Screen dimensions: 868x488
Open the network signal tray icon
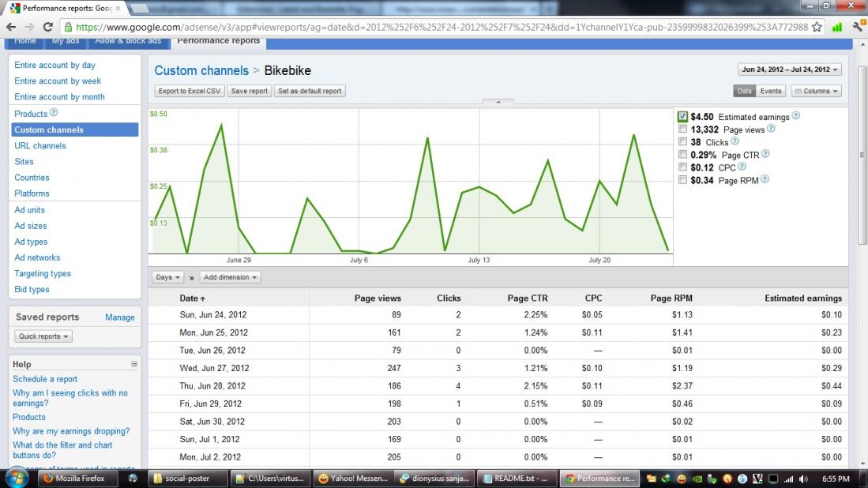point(788,479)
